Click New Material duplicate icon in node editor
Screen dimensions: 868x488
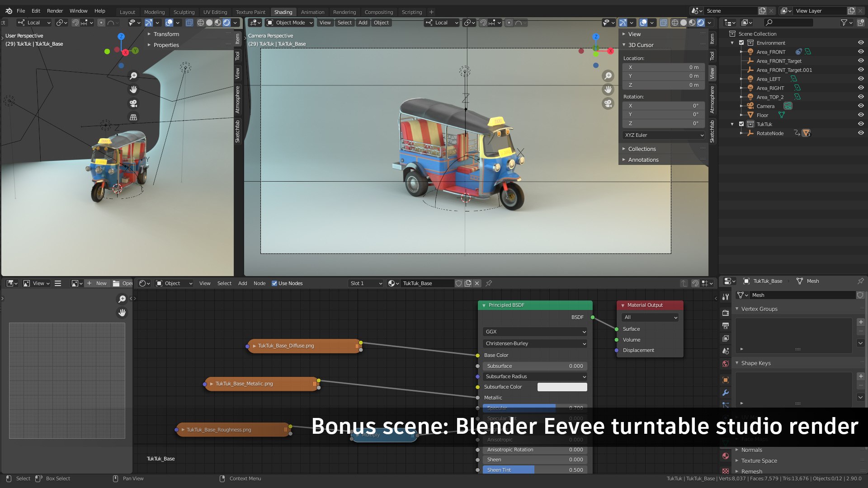click(468, 283)
